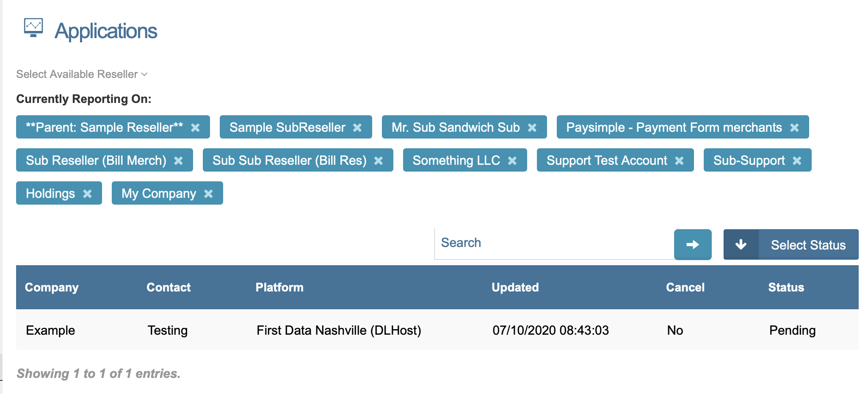Remove Sample SubReseller filter tag
The height and width of the screenshot is (394, 868).
click(x=357, y=128)
